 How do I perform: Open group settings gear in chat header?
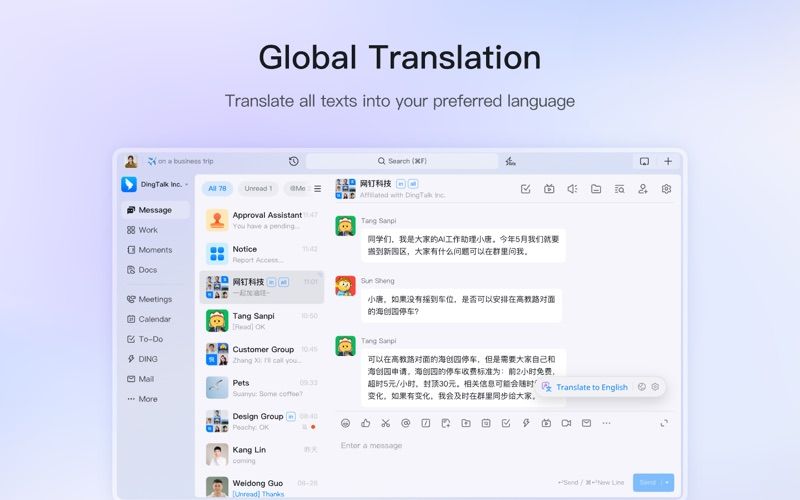tap(666, 189)
